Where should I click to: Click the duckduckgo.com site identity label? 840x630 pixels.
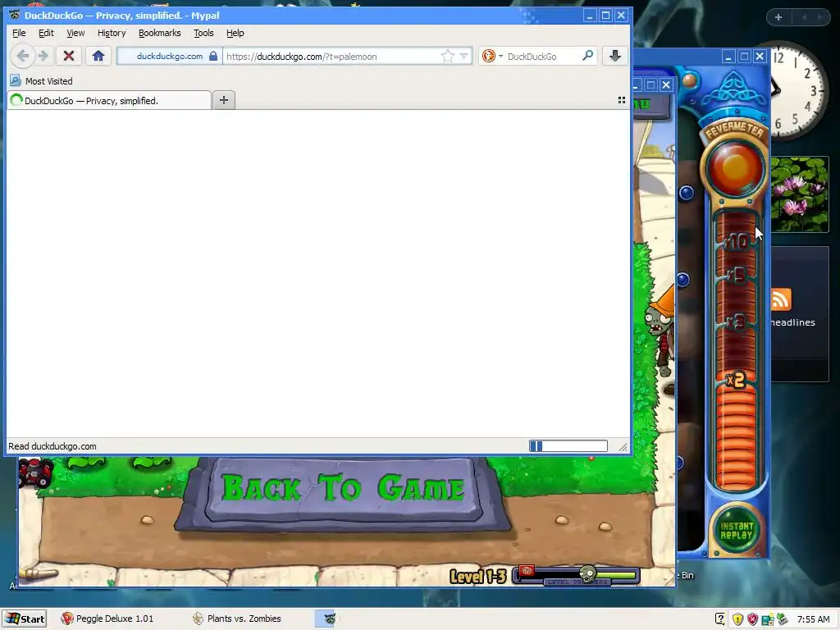[x=169, y=57]
